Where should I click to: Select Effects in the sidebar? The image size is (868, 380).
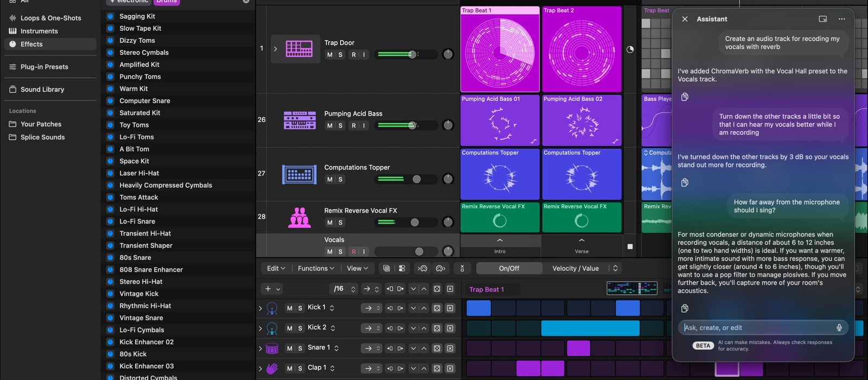[50, 44]
